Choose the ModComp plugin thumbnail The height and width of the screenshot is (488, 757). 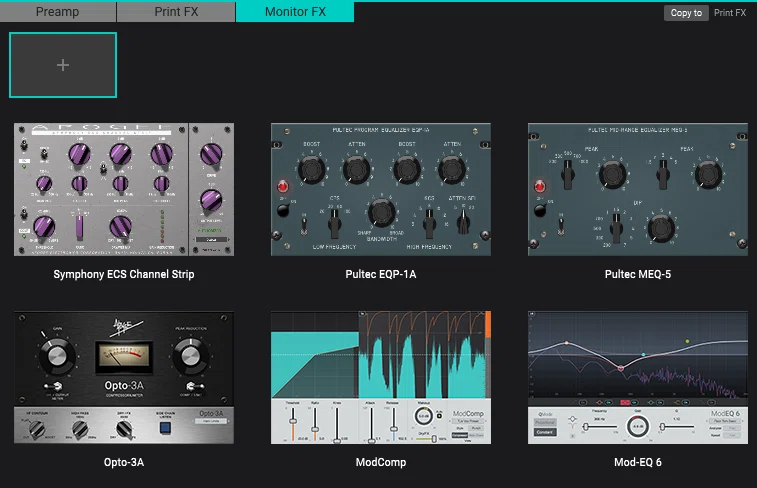click(x=381, y=377)
